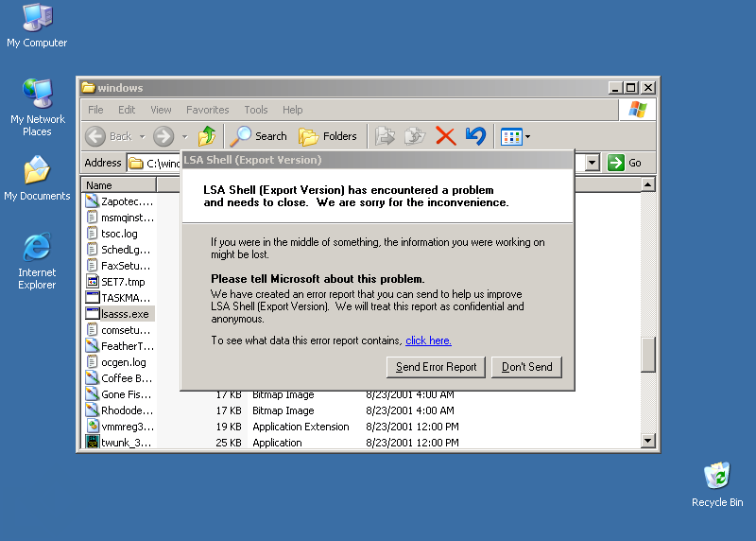Expand the Back history dropdown arrow
This screenshot has width=756, height=541.
[143, 136]
